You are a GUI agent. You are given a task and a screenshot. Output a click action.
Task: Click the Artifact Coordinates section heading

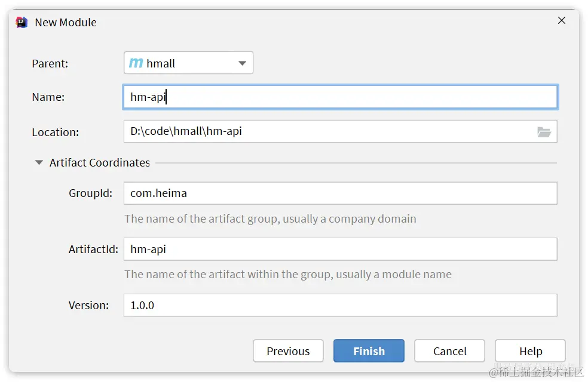pyautogui.click(x=100, y=162)
